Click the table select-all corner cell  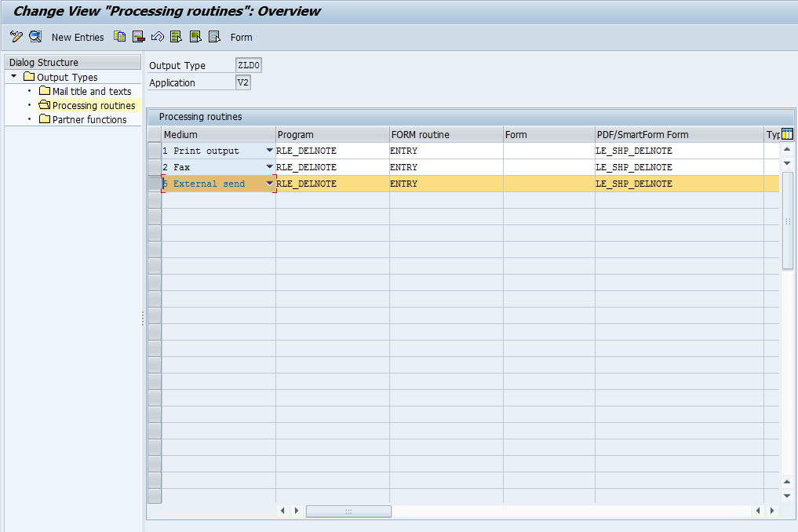(155, 134)
